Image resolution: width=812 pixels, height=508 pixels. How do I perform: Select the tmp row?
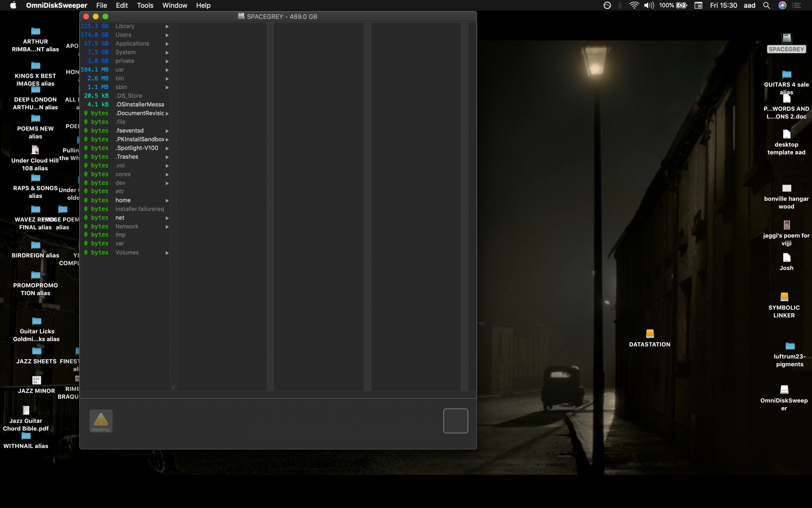(125, 234)
